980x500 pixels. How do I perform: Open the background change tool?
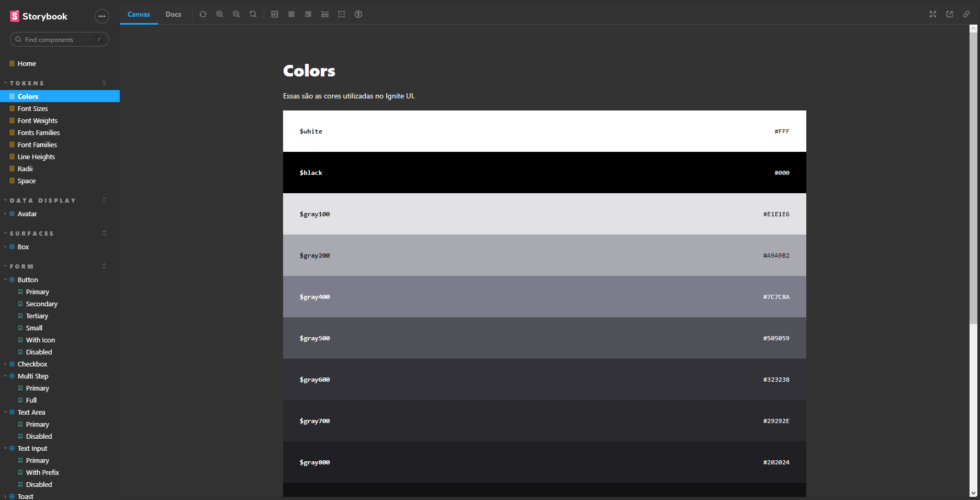click(275, 14)
